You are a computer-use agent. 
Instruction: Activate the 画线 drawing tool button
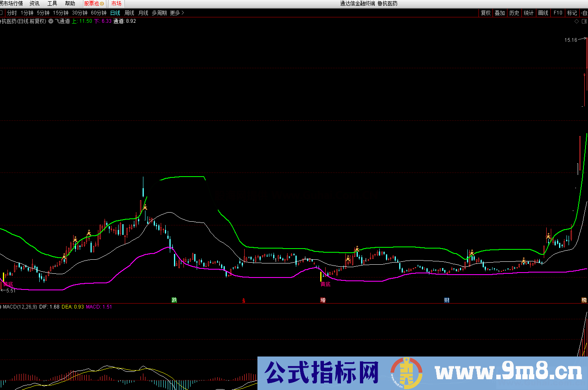(x=543, y=13)
